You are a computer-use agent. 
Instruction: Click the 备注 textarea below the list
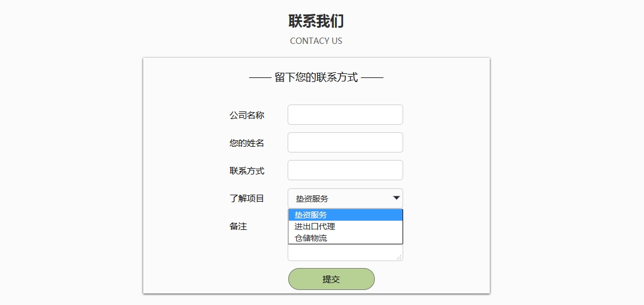[x=345, y=252]
